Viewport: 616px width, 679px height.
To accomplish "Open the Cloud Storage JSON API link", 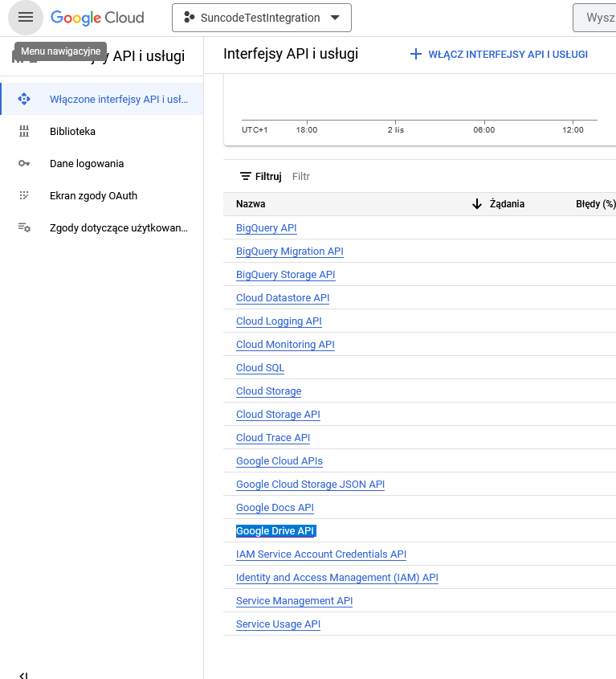I will 310,484.
